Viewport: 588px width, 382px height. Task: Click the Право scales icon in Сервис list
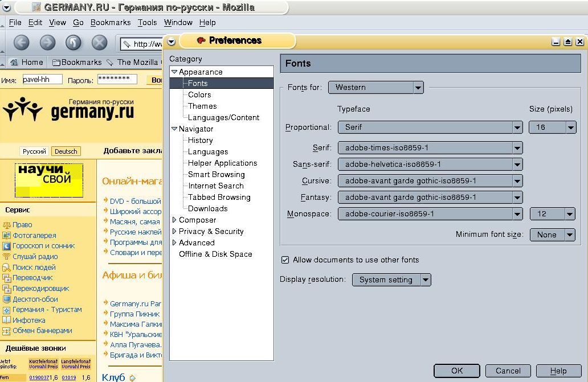(6, 225)
